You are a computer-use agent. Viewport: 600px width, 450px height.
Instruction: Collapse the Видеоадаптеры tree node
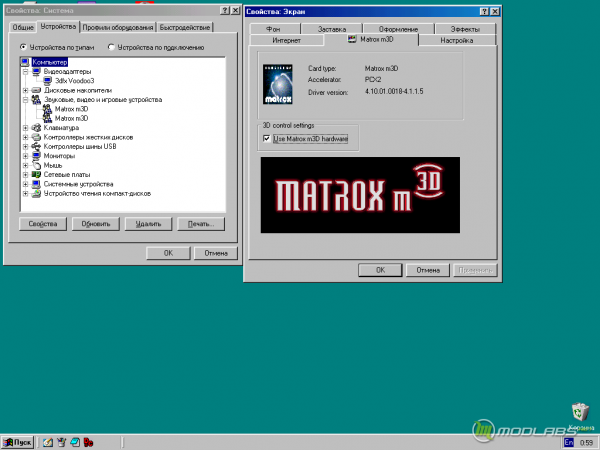point(25,72)
